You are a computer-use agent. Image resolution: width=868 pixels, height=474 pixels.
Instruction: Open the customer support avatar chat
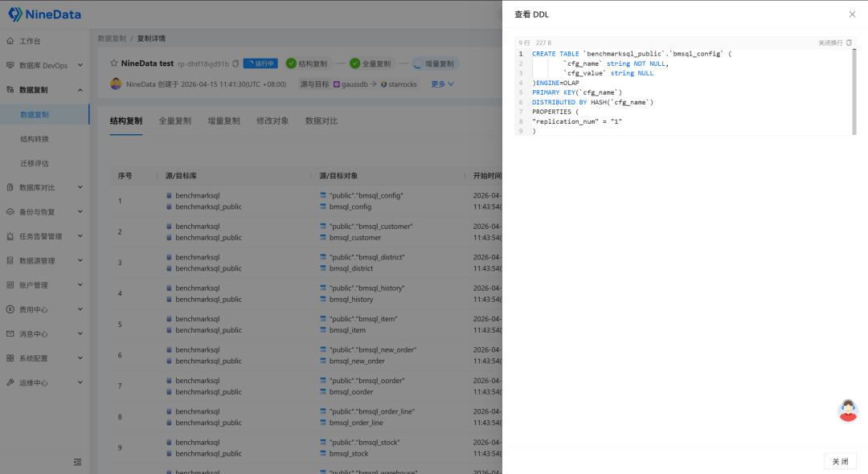(848, 411)
